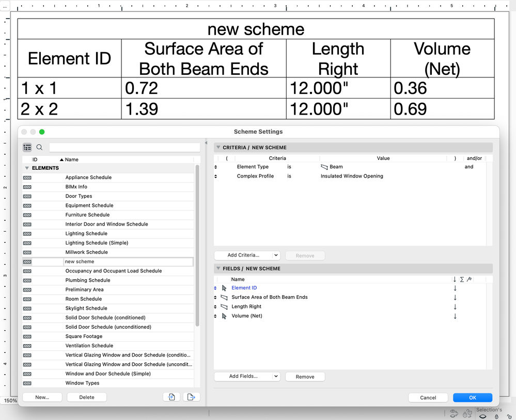Collapse the ELEMENTS group triangle

pos(27,168)
